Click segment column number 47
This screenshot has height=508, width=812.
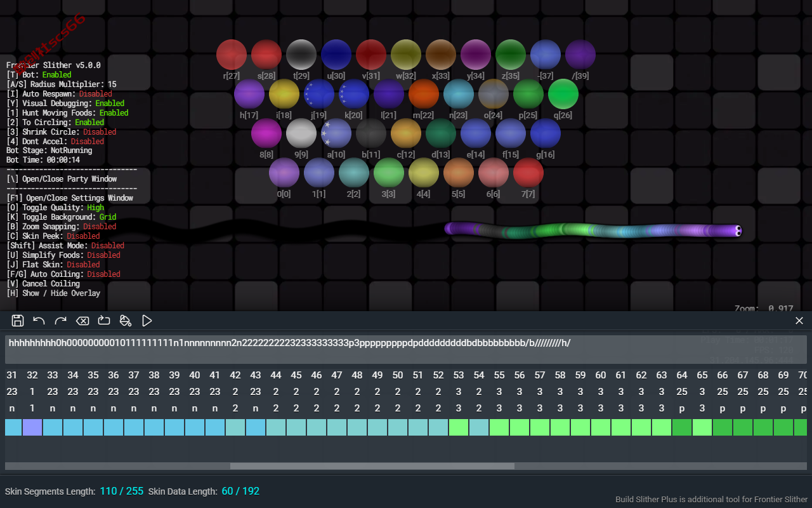coord(337,375)
